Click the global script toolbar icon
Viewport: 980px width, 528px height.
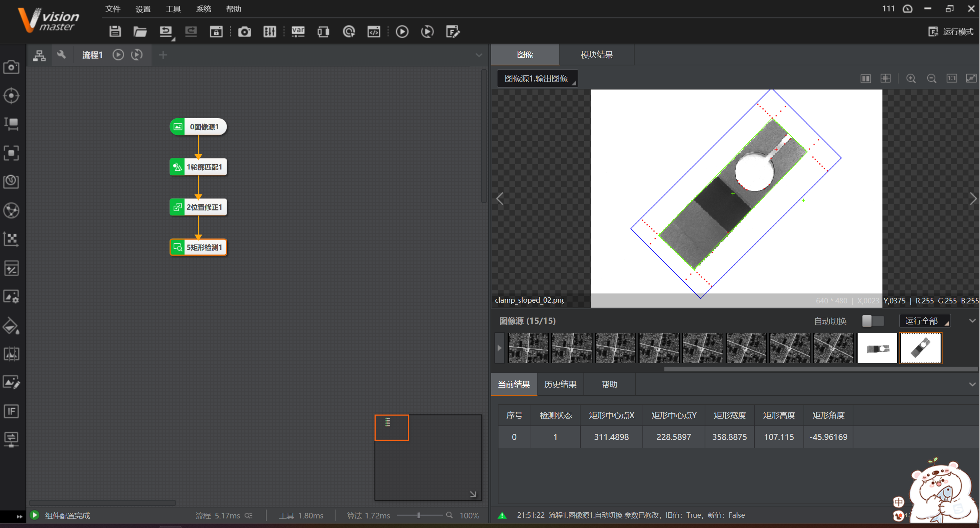point(374,31)
